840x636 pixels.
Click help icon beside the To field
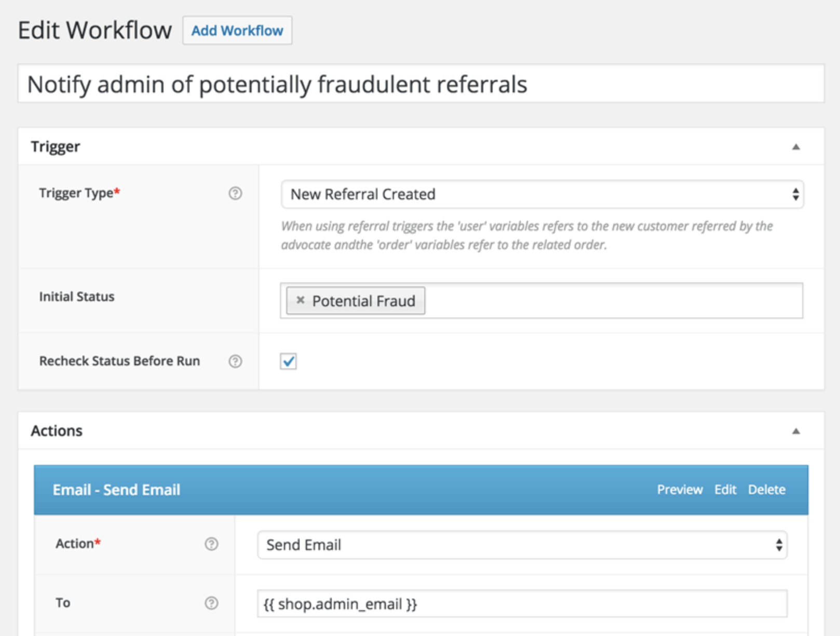point(211,603)
